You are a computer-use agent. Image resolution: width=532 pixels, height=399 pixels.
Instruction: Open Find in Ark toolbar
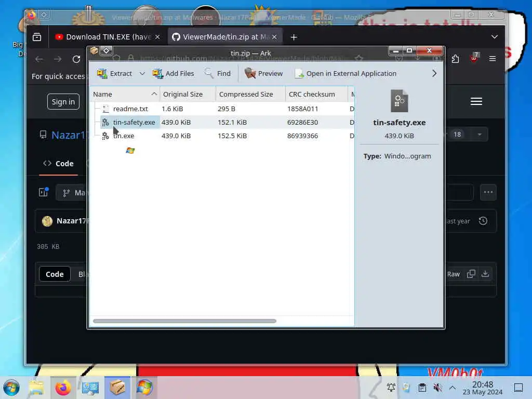coord(218,73)
